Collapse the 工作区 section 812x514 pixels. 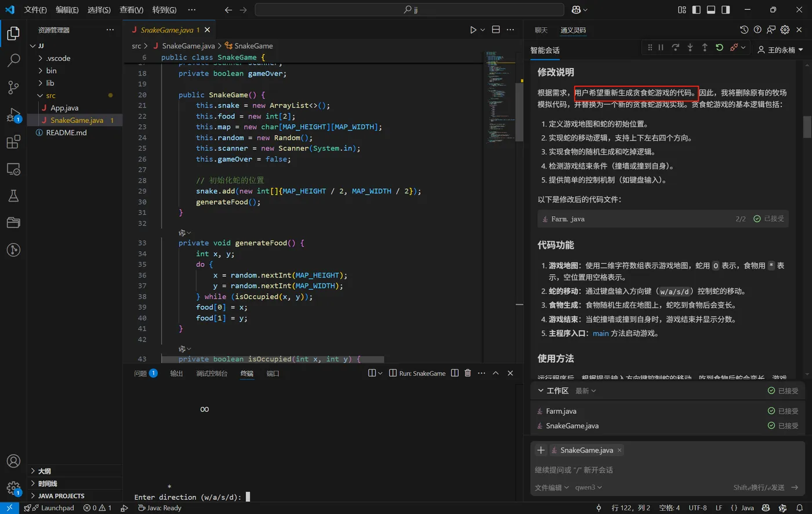(553, 391)
